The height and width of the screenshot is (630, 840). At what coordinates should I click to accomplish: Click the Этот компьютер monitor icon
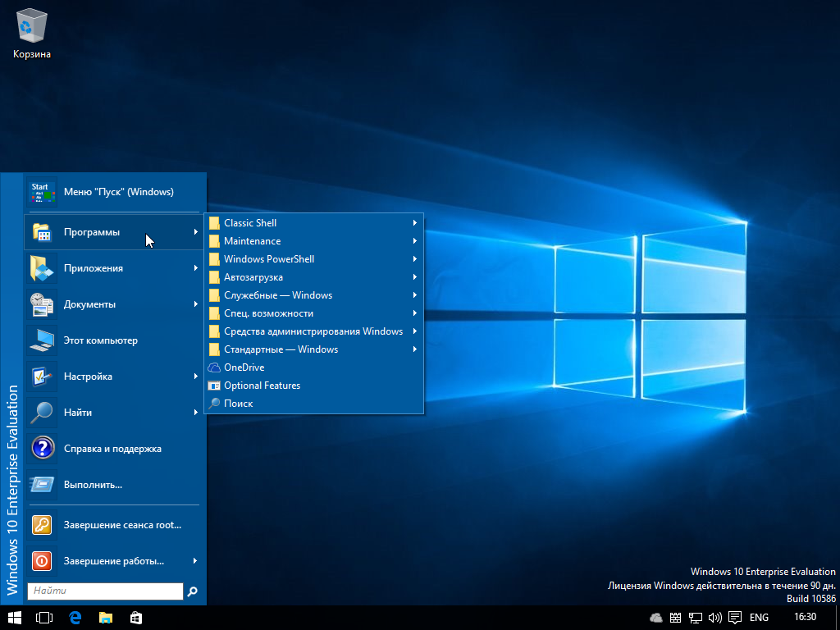43,340
